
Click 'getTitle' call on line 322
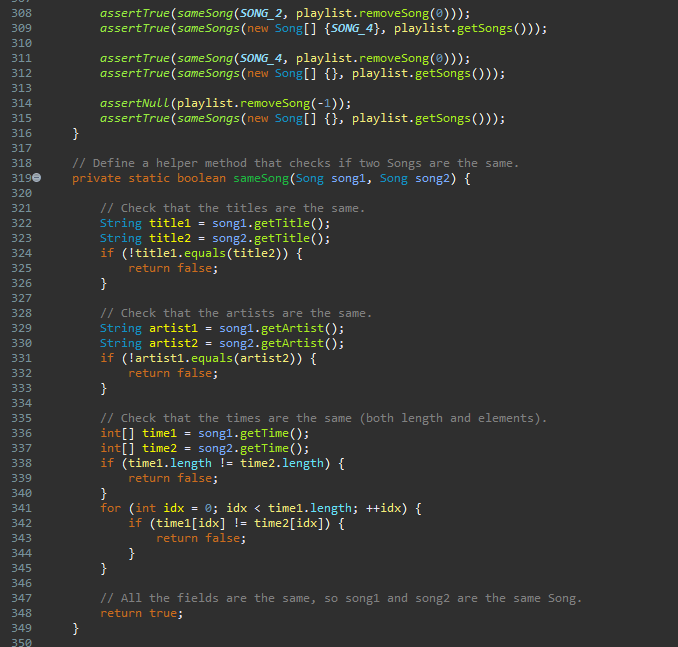pos(281,223)
